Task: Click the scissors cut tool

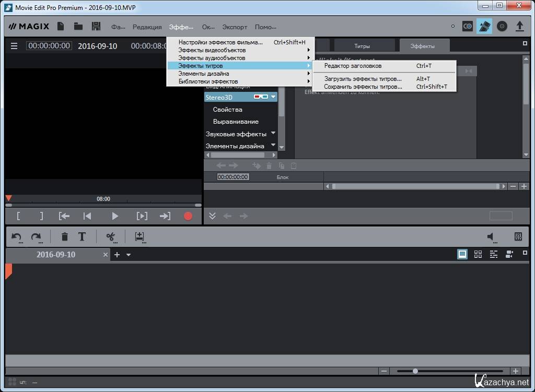Action: 111,237
